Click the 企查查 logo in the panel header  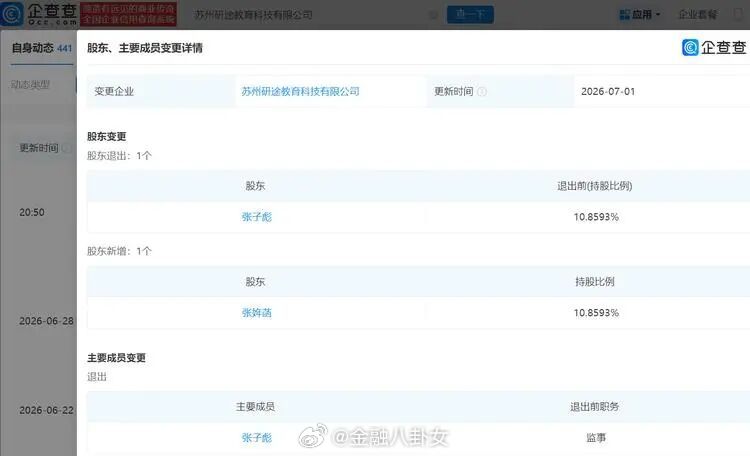point(714,47)
